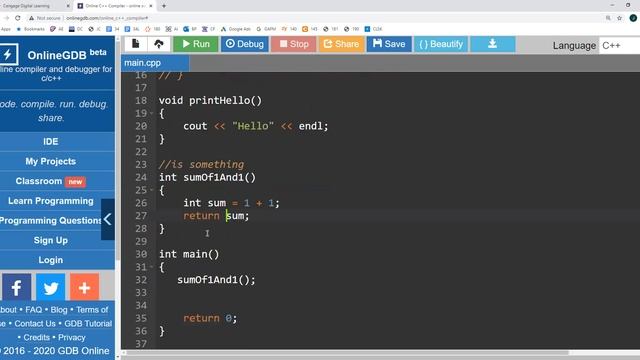This screenshot has width=640, height=360.
Task: Open the Apps bookmarks shortcut
Action: [x=6, y=29]
